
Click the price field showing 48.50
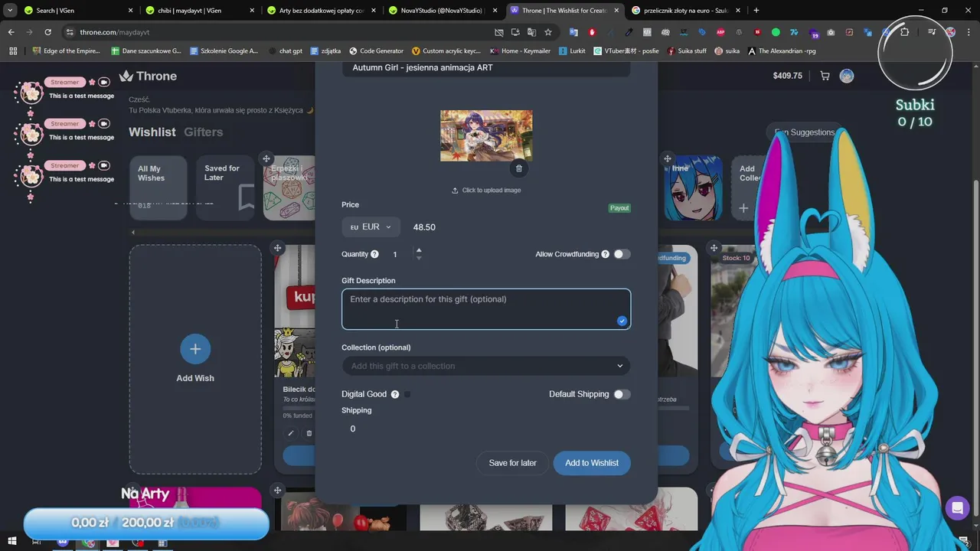(x=424, y=227)
